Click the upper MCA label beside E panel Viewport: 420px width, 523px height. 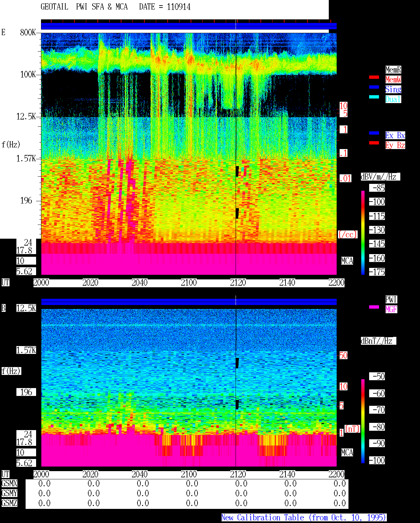click(x=347, y=261)
